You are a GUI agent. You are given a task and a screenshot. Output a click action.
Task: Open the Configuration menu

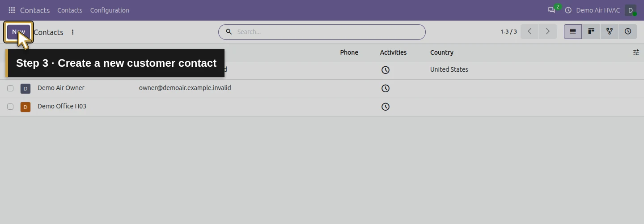[110, 10]
